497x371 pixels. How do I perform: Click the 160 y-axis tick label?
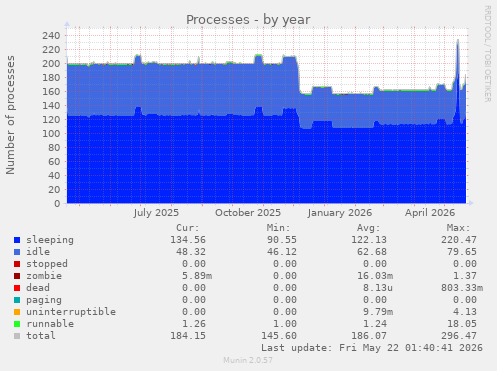click(51, 92)
